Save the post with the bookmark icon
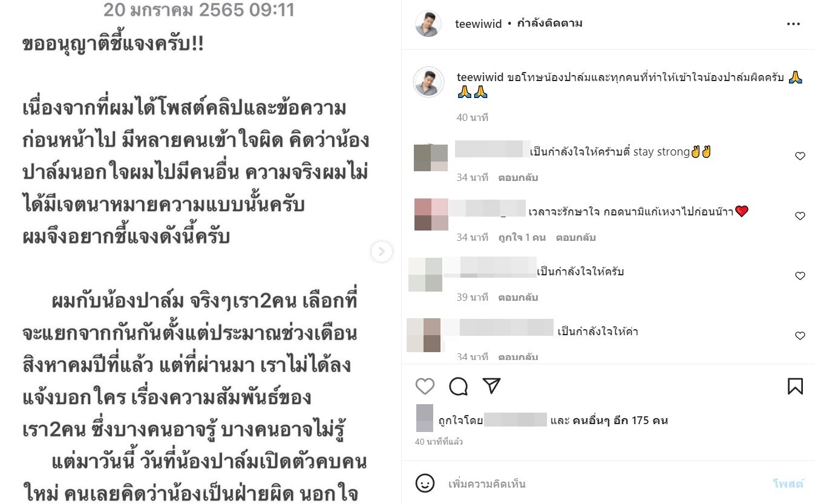This screenshot has width=815, height=504. [x=795, y=386]
